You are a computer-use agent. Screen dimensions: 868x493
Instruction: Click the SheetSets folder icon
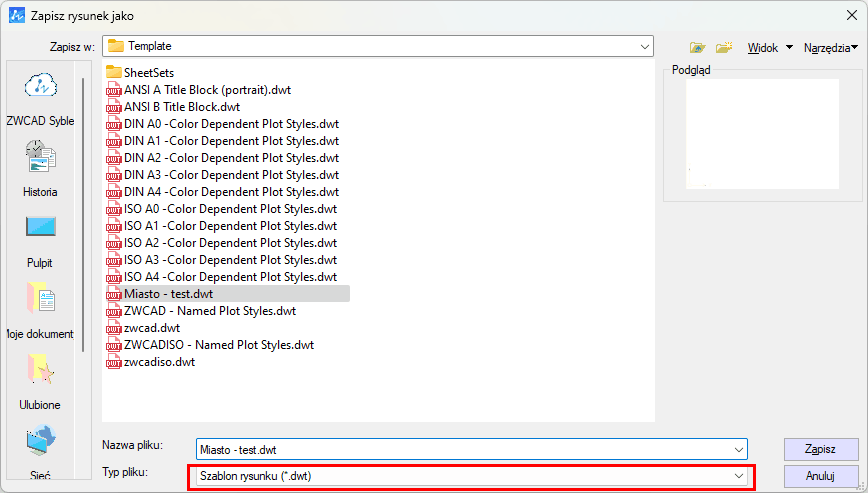click(113, 72)
